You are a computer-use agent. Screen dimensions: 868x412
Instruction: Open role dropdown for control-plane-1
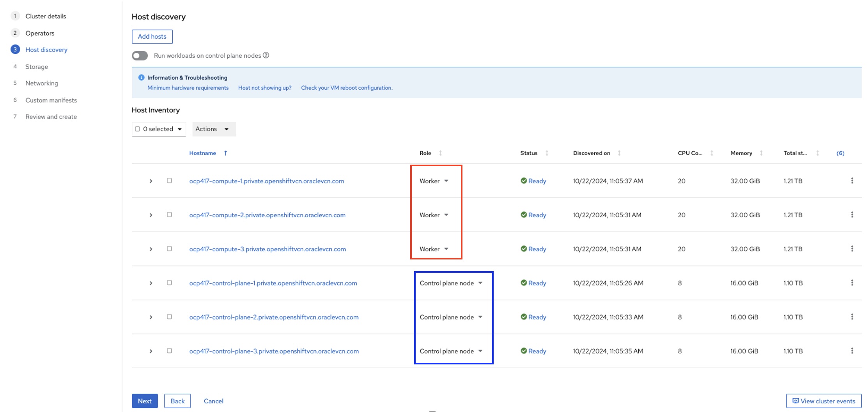pos(451,283)
